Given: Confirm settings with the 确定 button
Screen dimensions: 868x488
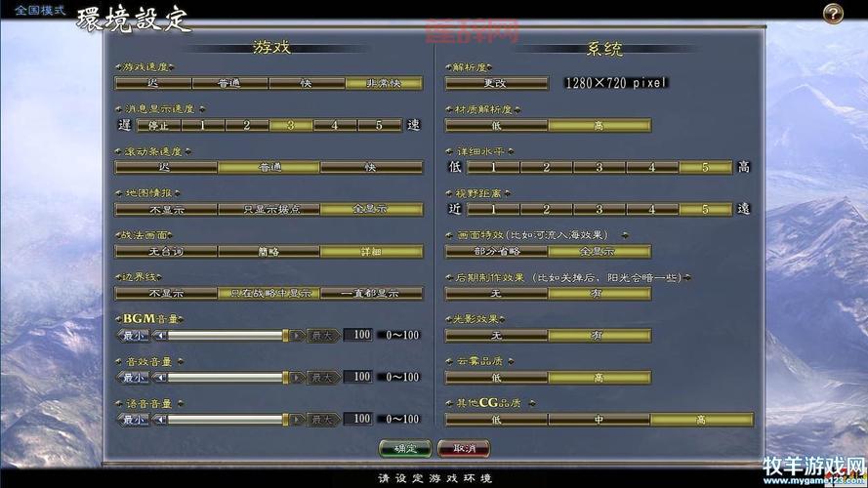Looking at the screenshot, I should (404, 449).
